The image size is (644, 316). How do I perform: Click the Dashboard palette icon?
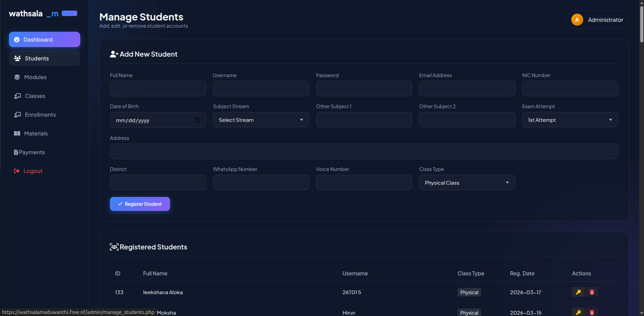click(x=17, y=40)
